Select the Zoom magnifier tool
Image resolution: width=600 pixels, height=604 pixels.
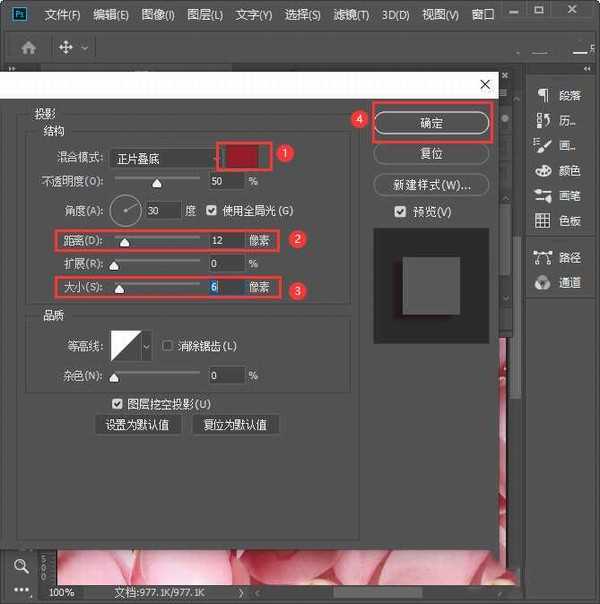point(21,567)
